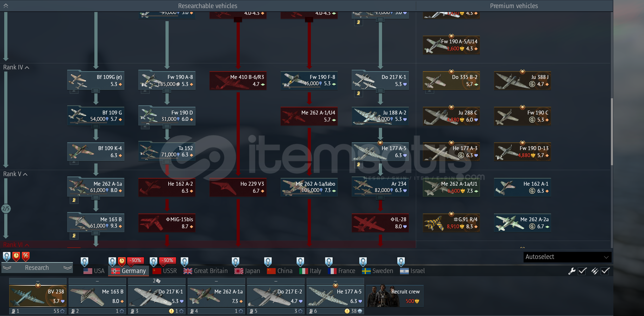Click the 2/5 rank progress badge
644x316 pixels.
[x=6, y=209]
